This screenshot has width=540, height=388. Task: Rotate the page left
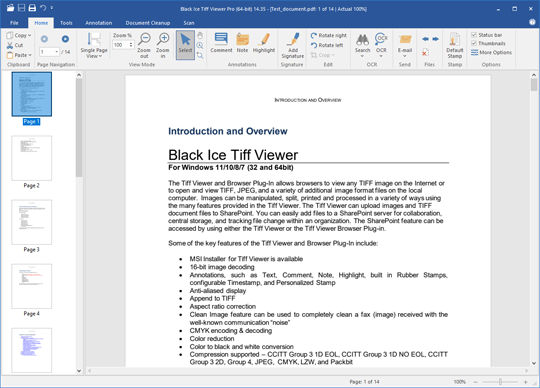point(327,45)
